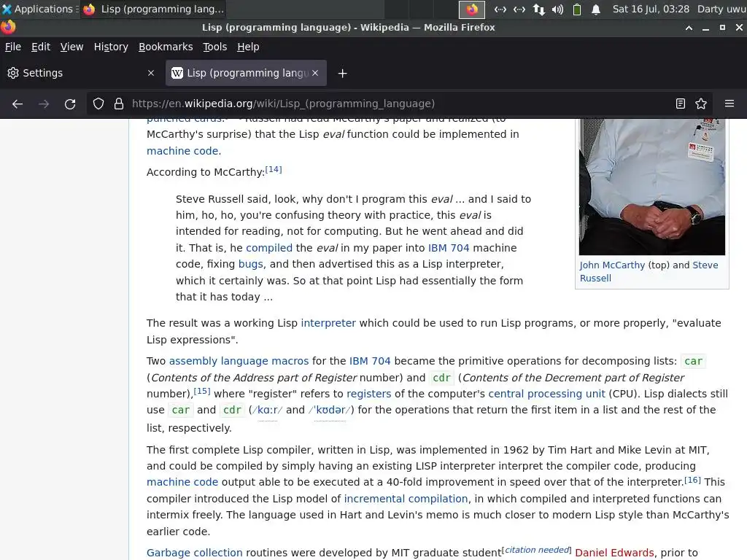The image size is (747, 560).
Task: Click the /kɑːr/ pronunciation link
Action: click(267, 410)
